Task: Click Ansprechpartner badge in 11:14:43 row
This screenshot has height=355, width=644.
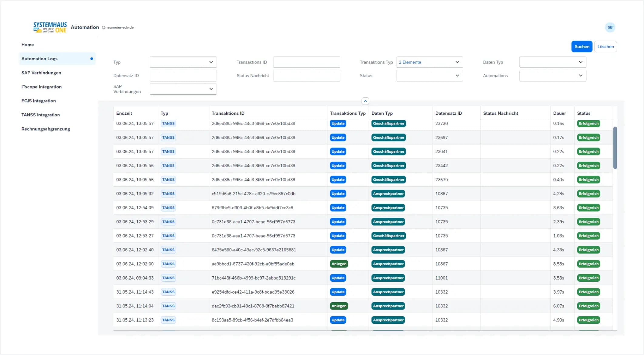Action: (x=388, y=292)
